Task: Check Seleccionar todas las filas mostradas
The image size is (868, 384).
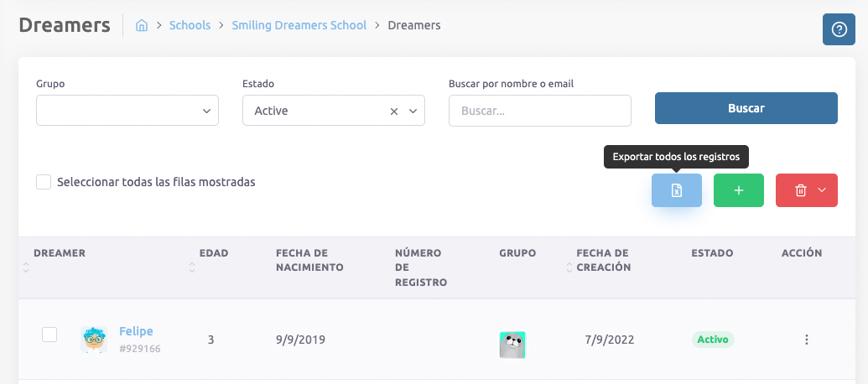Action: click(44, 182)
